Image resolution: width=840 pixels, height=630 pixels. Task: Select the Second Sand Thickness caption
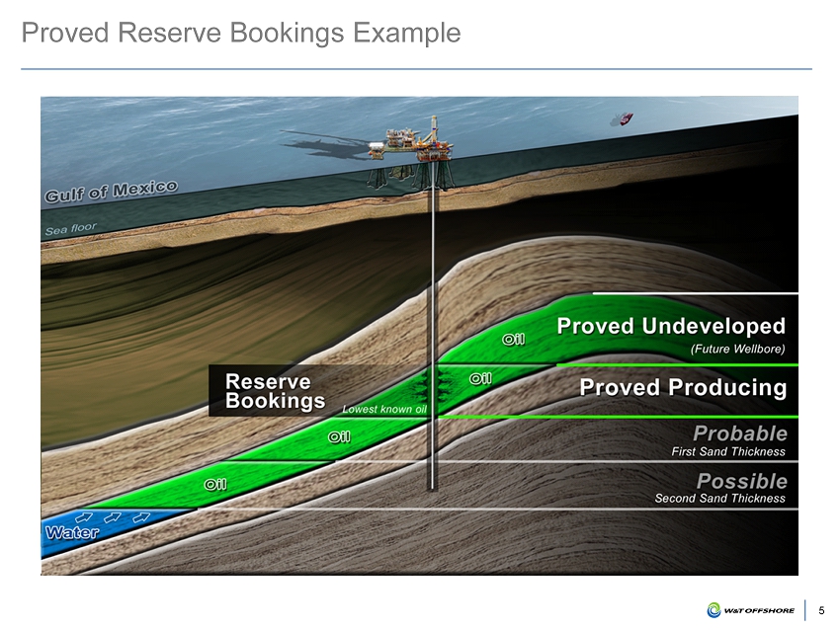[x=719, y=499]
